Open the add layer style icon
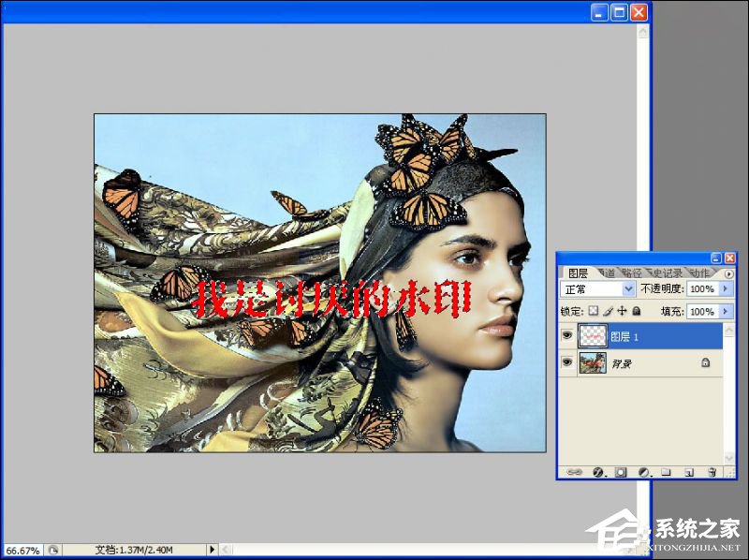749x560 pixels. 597,471
